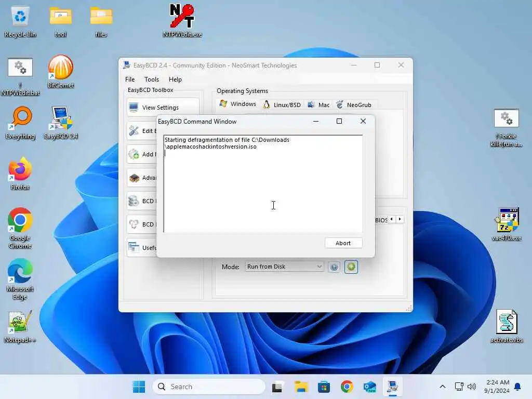532x399 pixels.
Task: Click the taskbar Search box
Action: [x=209, y=387]
